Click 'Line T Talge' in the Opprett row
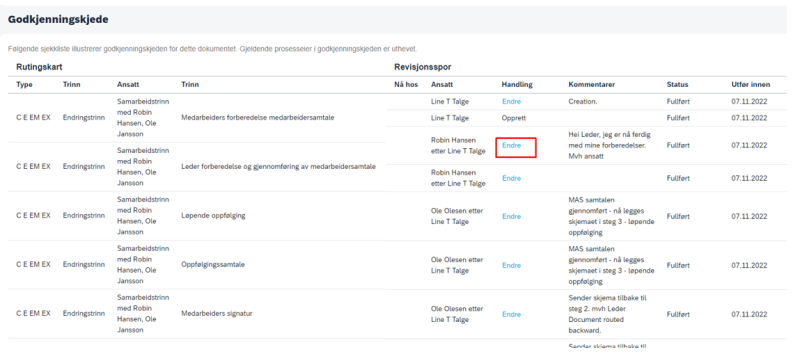 [x=449, y=118]
